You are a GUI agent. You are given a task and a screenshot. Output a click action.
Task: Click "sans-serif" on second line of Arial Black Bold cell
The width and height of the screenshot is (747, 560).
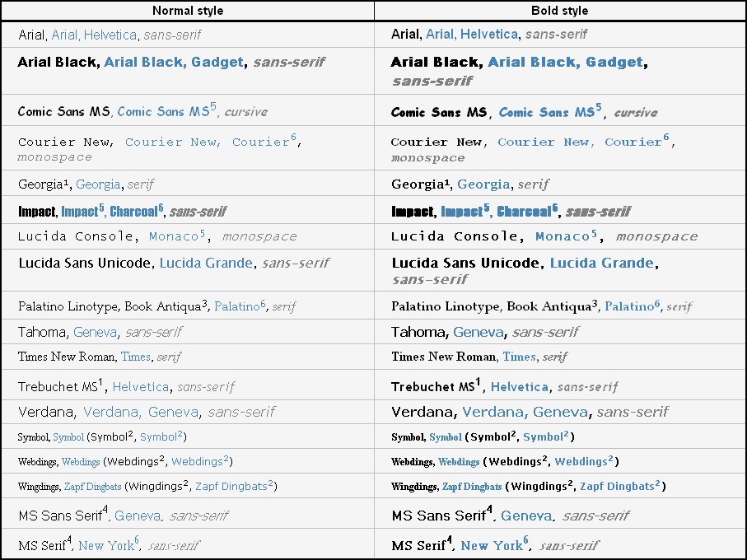coord(432,81)
